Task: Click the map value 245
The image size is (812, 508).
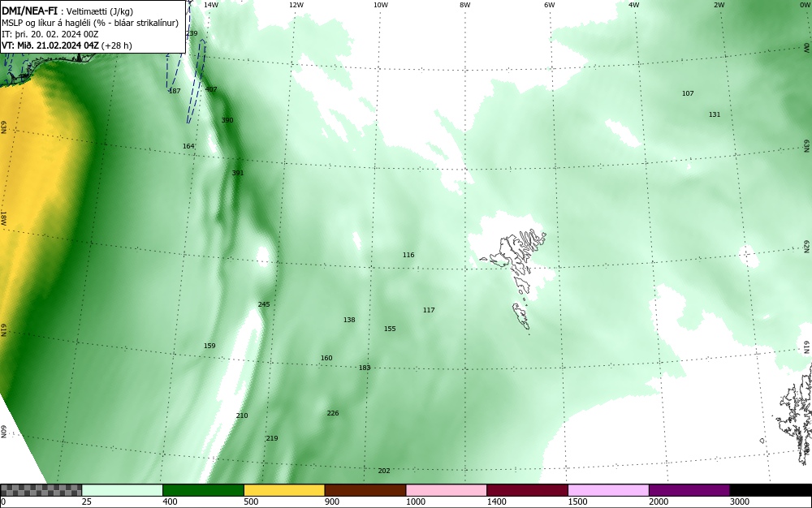Action: click(264, 304)
